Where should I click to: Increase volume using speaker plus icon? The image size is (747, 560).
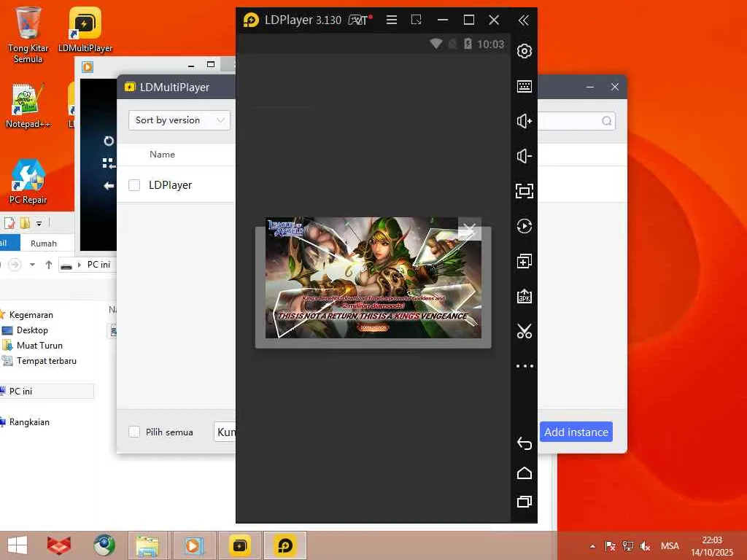click(524, 121)
